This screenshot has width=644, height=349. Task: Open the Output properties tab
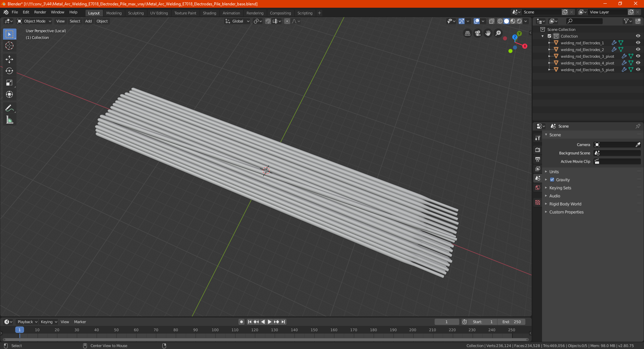click(538, 159)
